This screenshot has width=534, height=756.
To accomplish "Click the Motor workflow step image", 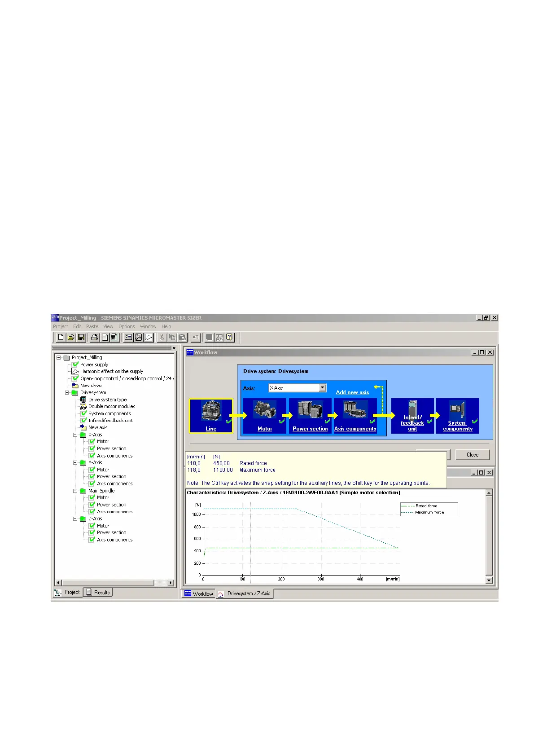I will [265, 411].
